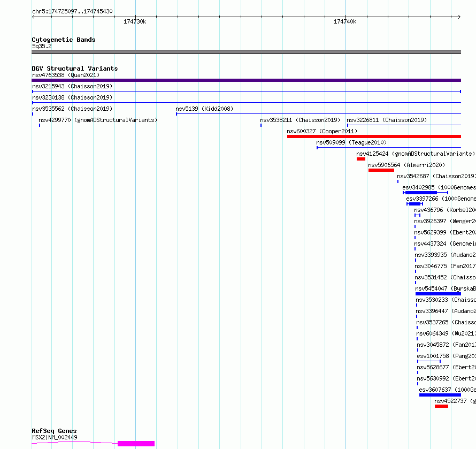Open variant nsv3393935 label
The height and width of the screenshot is (449, 476).
coord(445,255)
